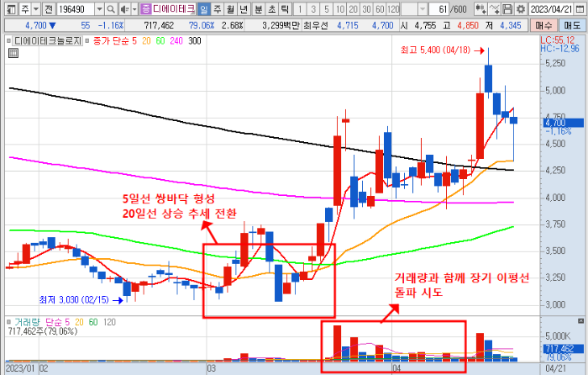Click the panel layout icon beside the 주 selector
Viewport: 588px width, 375px height.
pos(11,9)
